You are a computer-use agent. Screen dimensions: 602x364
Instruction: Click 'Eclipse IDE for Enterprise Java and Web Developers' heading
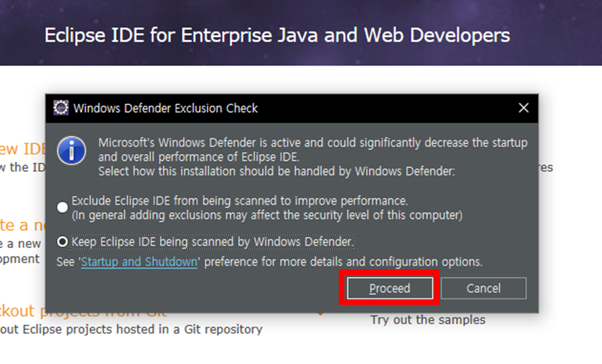point(277,35)
